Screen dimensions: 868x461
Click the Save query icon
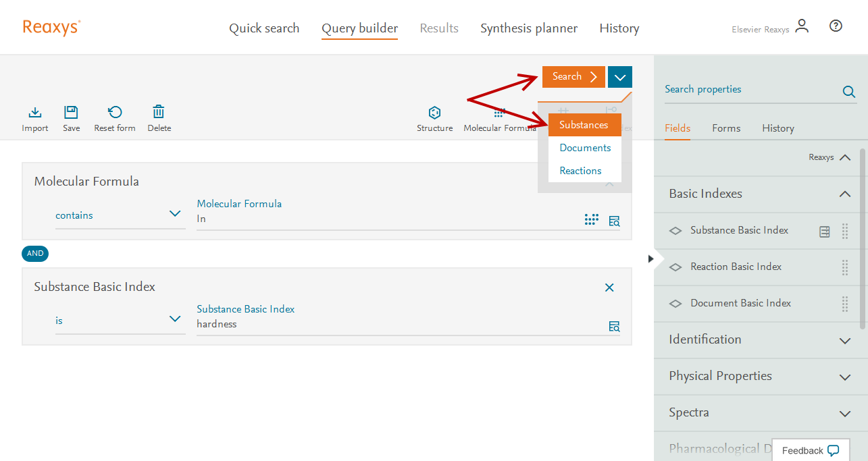pyautogui.click(x=71, y=113)
